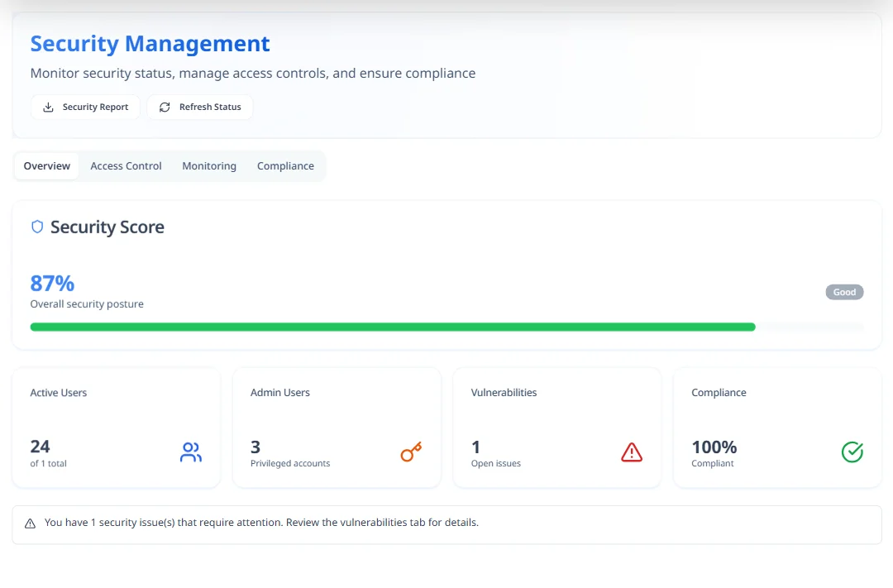Click the Vulnerabilities card title

coord(504,393)
